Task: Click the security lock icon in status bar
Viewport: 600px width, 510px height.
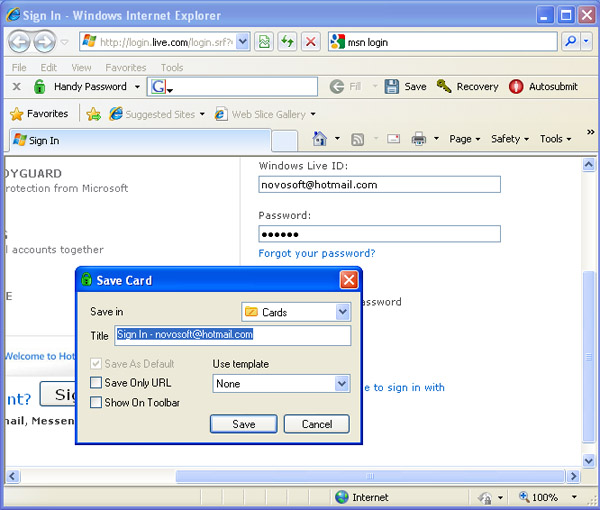Action: point(485,497)
